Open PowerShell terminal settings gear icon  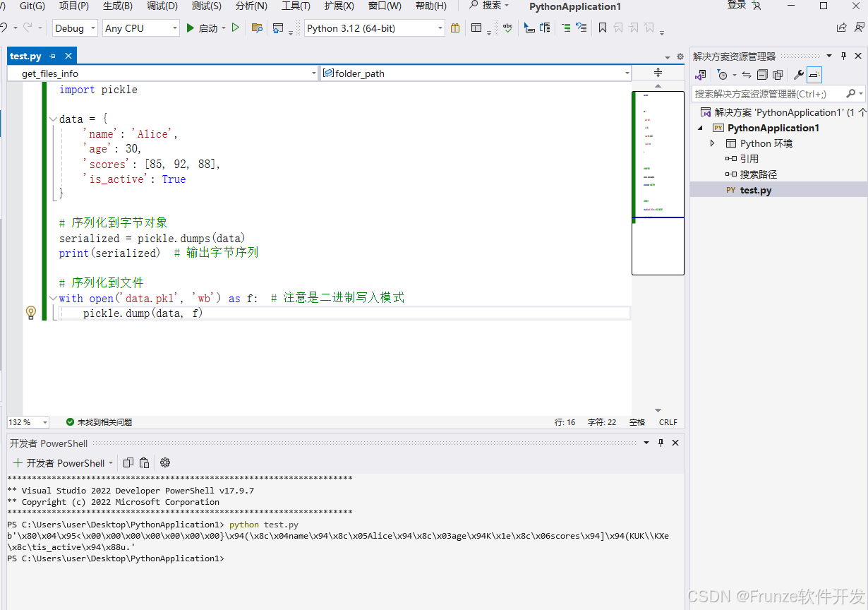click(x=165, y=463)
